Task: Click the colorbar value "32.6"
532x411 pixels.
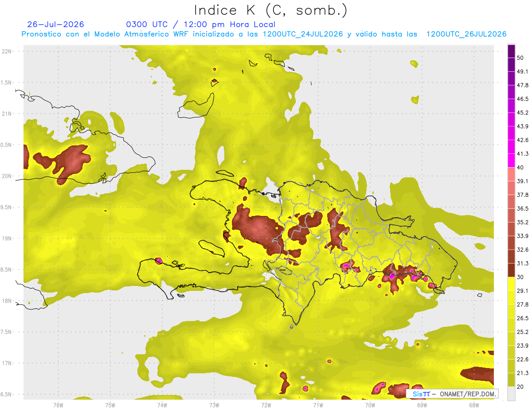Action: coord(523,250)
